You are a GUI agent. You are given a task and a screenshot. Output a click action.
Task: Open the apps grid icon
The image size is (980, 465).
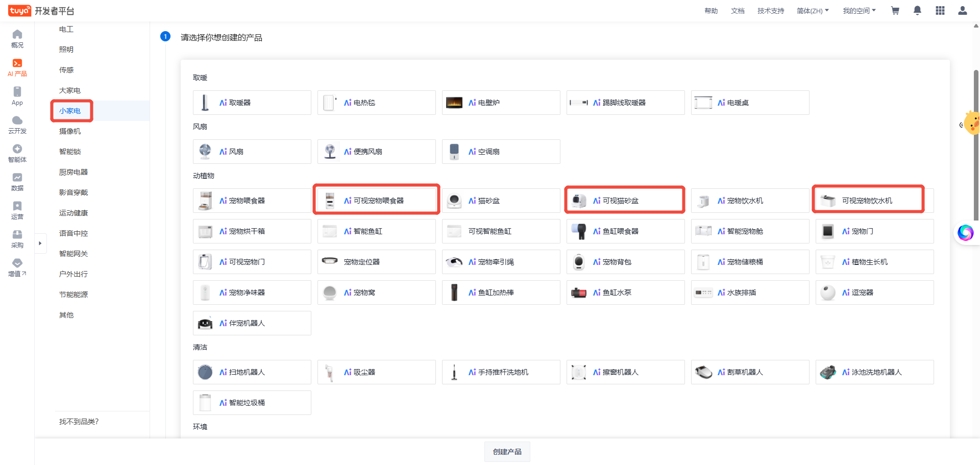(940, 11)
